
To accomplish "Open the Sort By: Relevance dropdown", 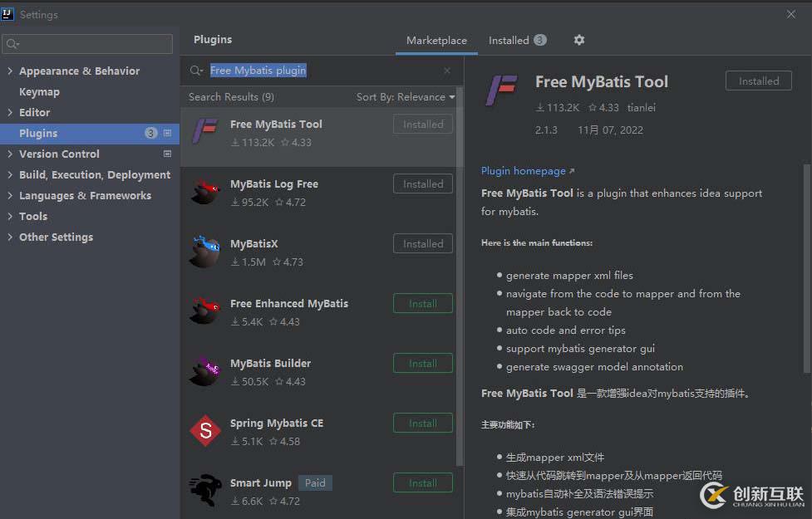I will 406,97.
